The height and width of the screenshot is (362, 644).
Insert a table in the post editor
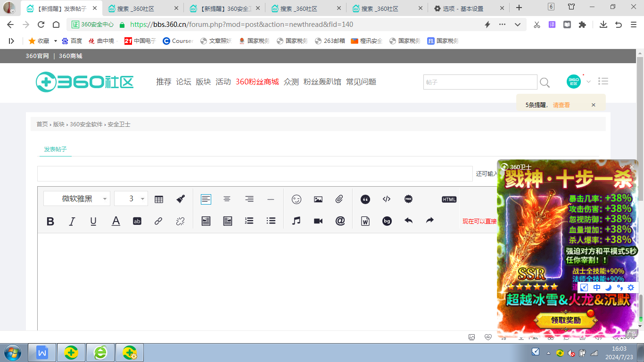point(159,199)
